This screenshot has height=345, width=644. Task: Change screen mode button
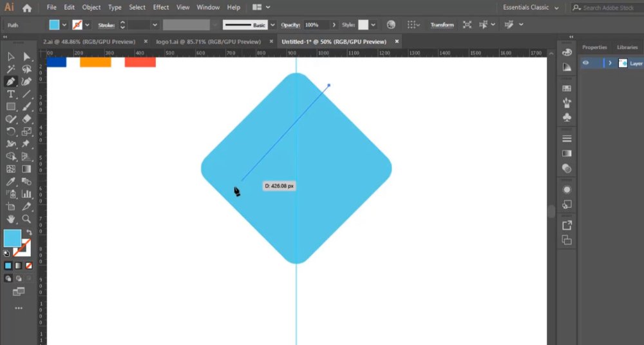point(19,291)
